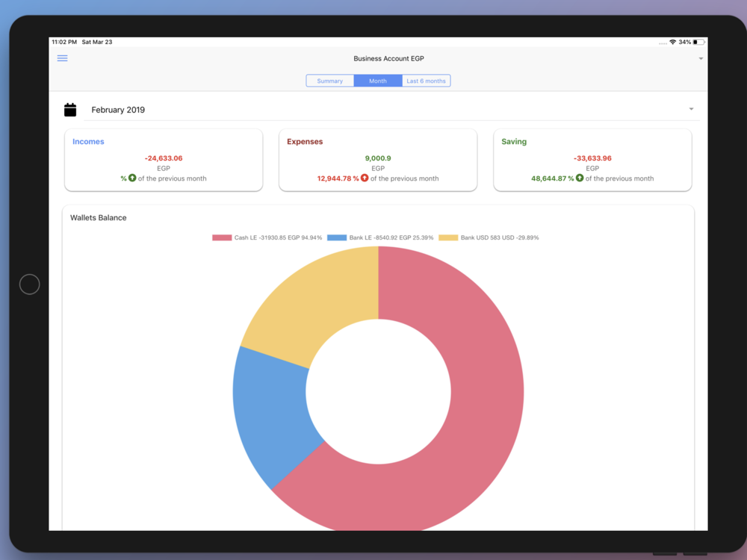Expand the Business Account EGP dropdown arrow
This screenshot has width=747, height=560.
(701, 59)
